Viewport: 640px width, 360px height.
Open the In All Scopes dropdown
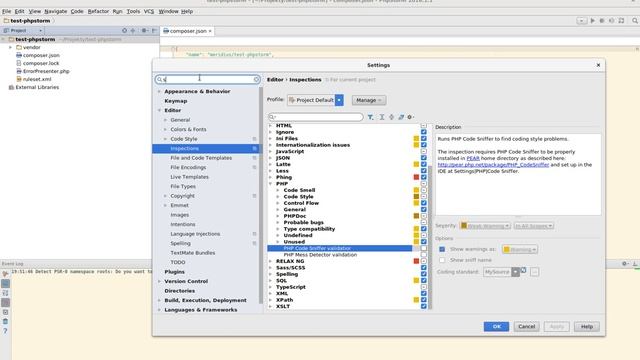[x=533, y=226]
